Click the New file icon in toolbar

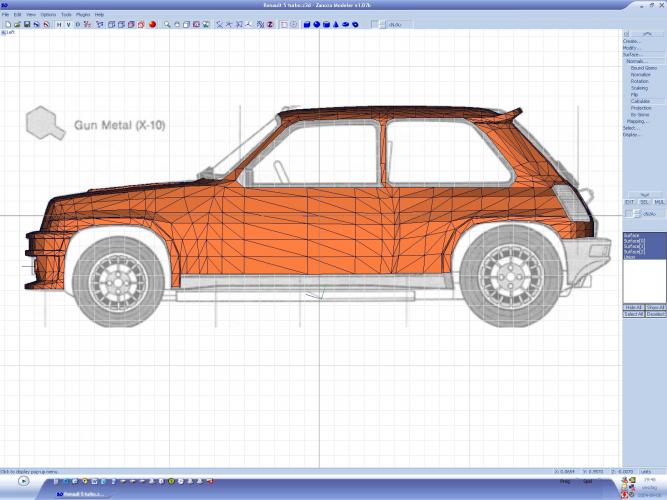7,24
